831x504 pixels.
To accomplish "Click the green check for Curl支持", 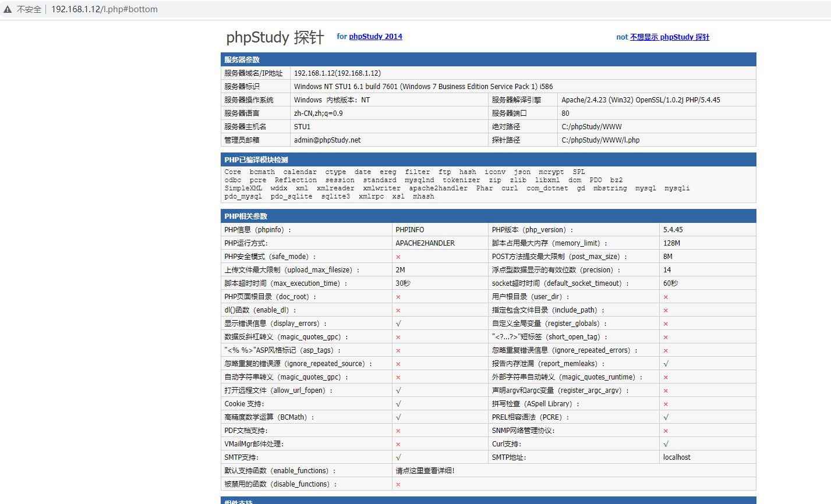I will pos(666,444).
